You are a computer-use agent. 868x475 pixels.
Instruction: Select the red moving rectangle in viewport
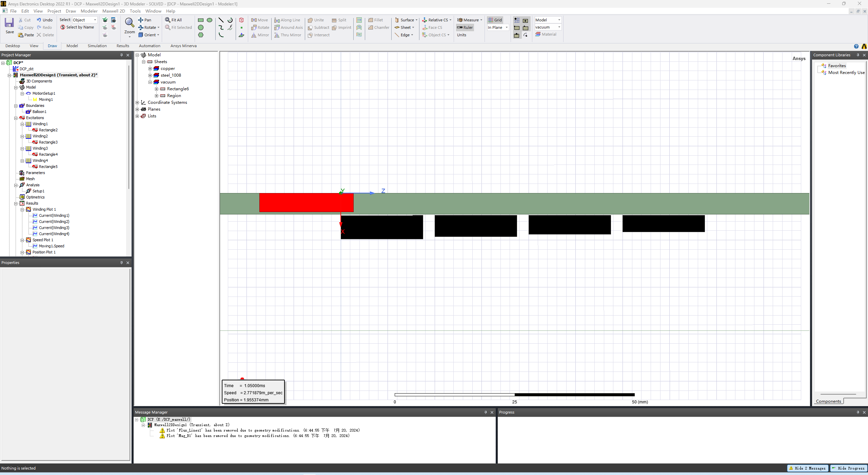pos(306,203)
